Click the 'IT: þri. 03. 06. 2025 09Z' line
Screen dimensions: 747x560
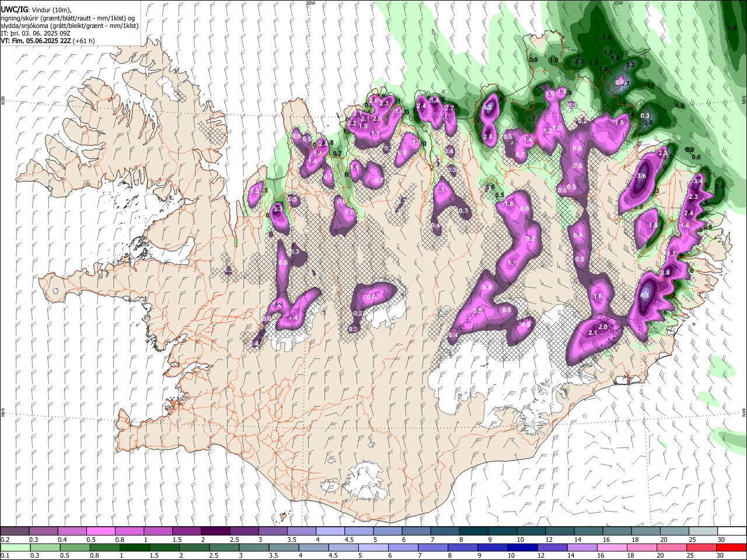coord(35,33)
